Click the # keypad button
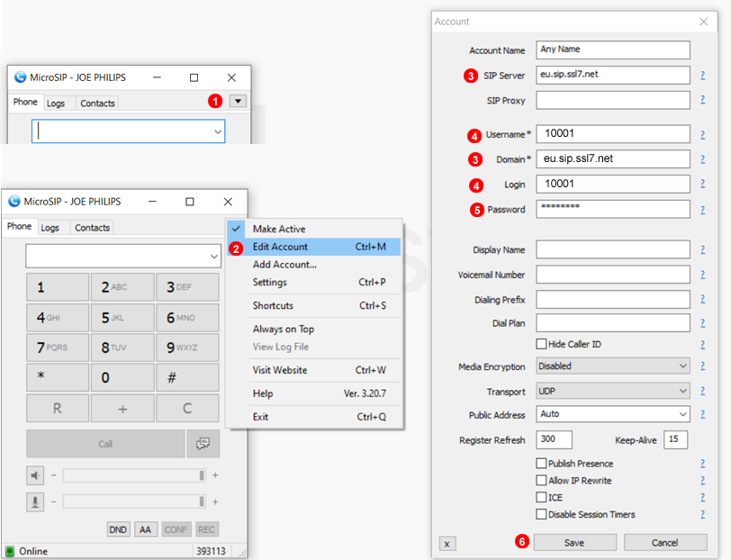 tap(187, 377)
